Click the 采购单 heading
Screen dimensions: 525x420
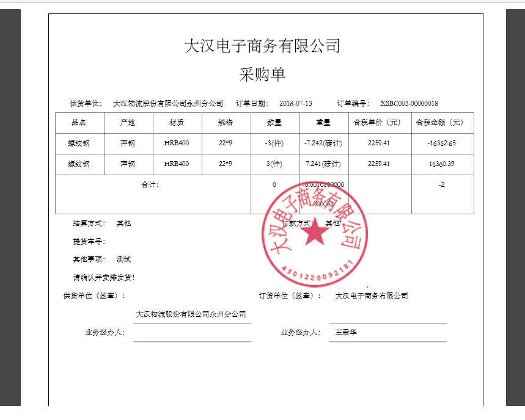click(262, 74)
